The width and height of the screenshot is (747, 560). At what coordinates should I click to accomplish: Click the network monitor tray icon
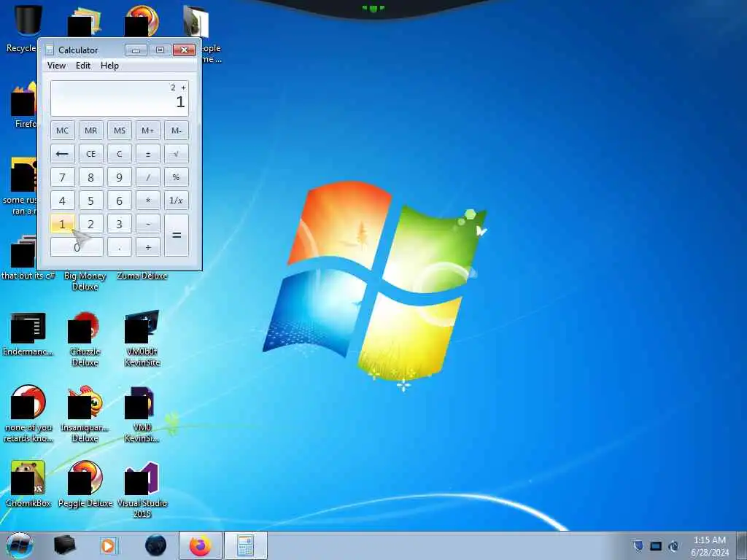tap(656, 546)
